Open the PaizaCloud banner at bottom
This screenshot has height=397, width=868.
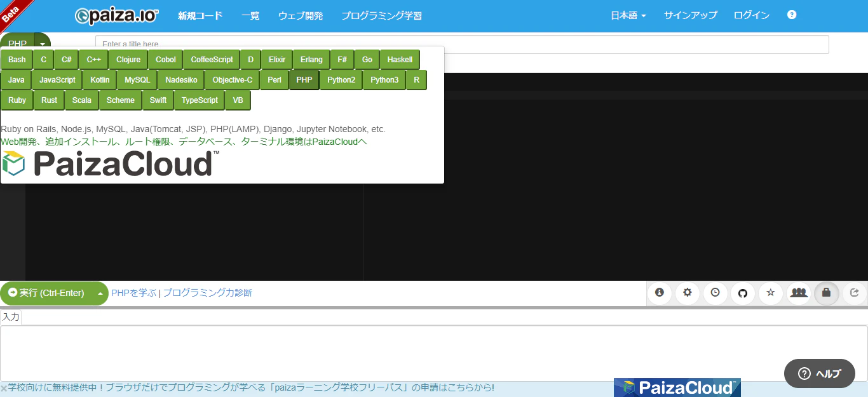coord(677,387)
